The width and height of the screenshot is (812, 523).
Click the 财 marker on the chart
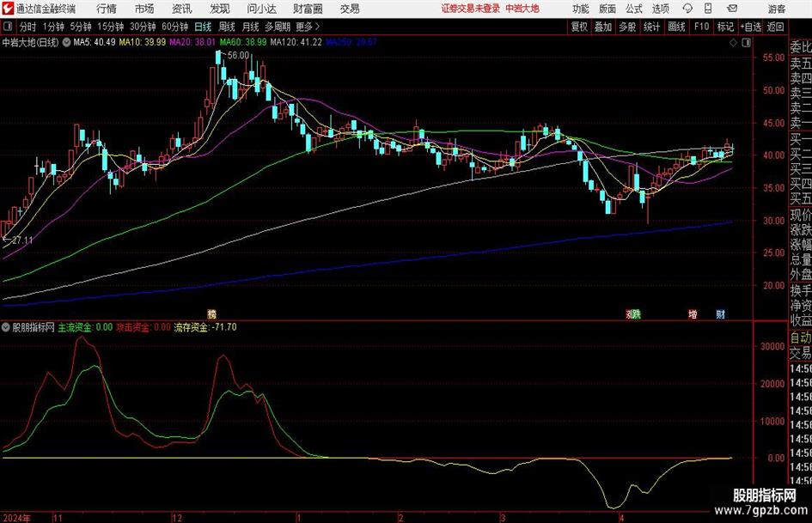pyautogui.click(x=720, y=313)
